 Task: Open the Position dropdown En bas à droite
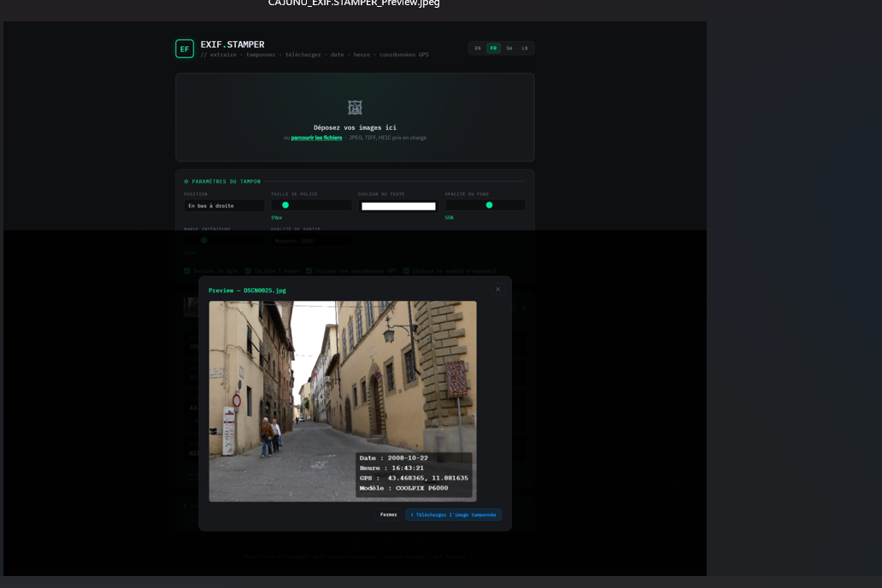(224, 205)
